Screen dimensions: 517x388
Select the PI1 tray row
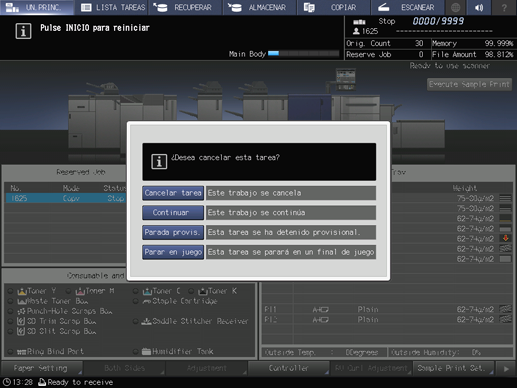click(x=388, y=309)
